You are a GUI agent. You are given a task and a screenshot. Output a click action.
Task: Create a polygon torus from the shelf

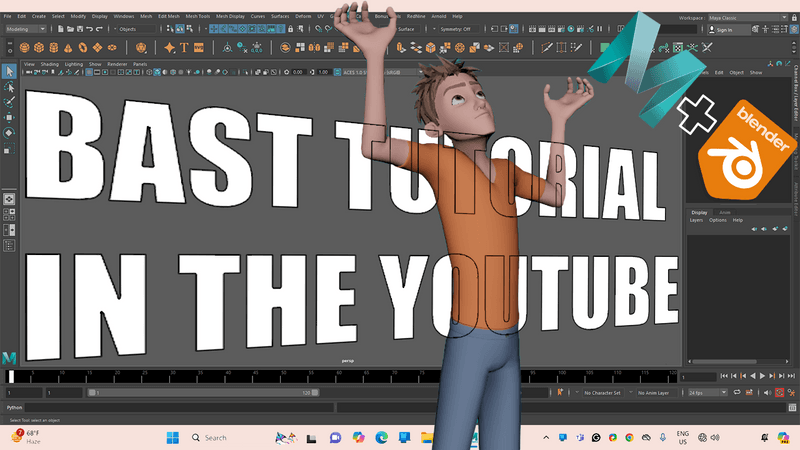click(x=83, y=47)
